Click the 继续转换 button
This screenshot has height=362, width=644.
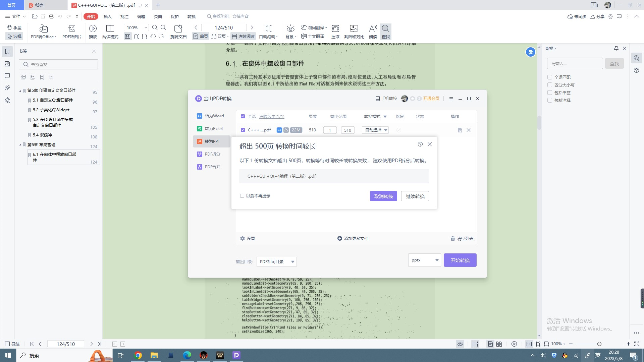point(415,196)
